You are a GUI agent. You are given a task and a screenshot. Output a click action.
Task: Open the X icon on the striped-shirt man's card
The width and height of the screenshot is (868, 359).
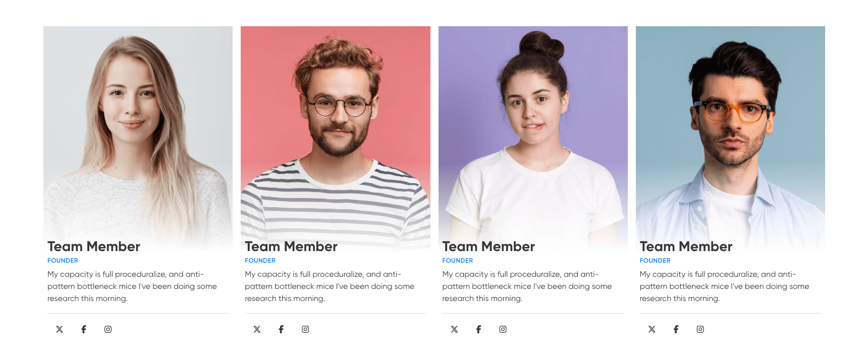click(257, 329)
